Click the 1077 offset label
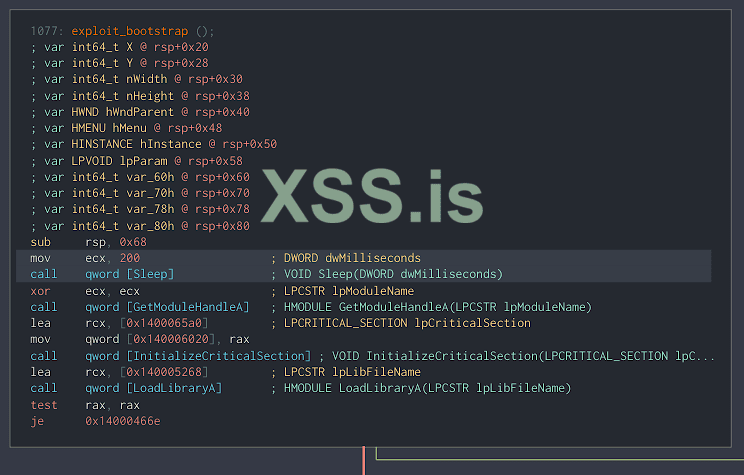Screen dimensions: 744x475 click(x=47, y=31)
